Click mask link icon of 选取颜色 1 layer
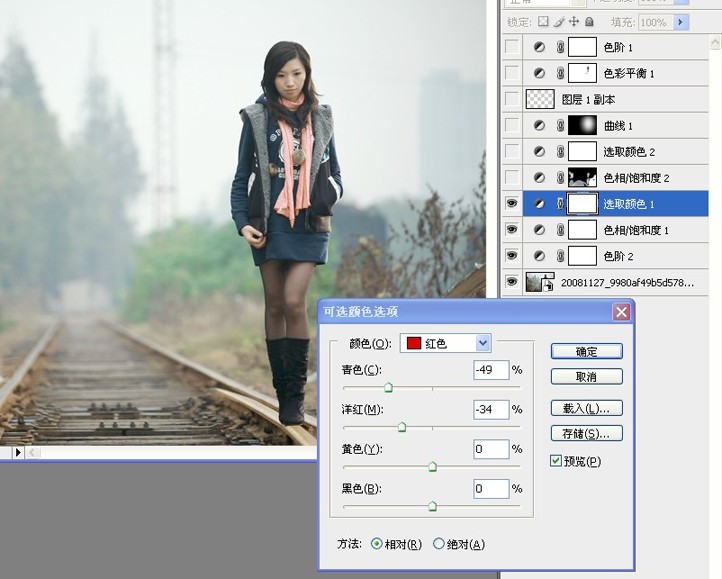 (x=560, y=204)
